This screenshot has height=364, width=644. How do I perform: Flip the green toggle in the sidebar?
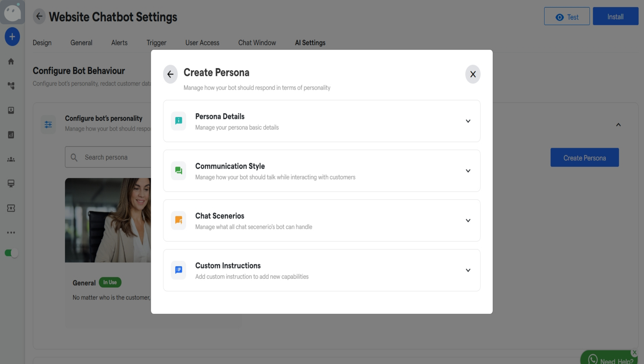pyautogui.click(x=11, y=253)
